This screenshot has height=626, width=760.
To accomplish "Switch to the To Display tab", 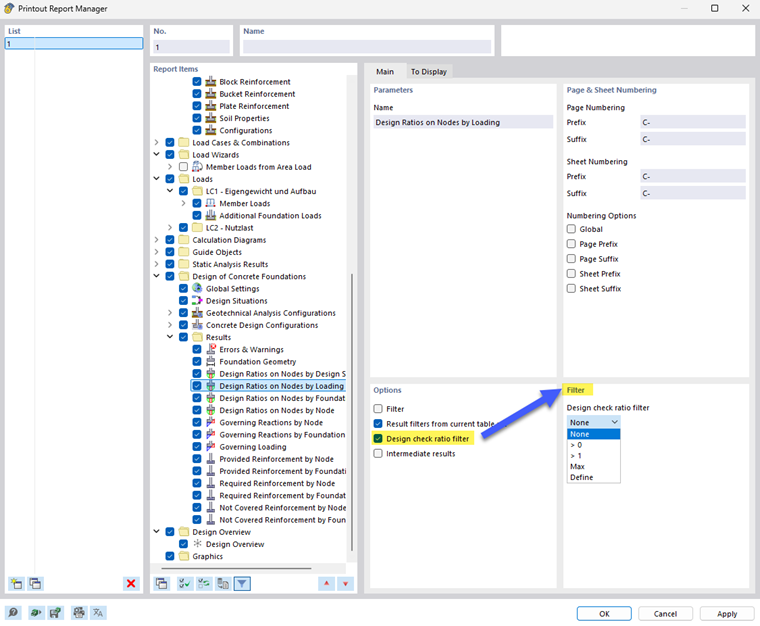I will click(429, 72).
